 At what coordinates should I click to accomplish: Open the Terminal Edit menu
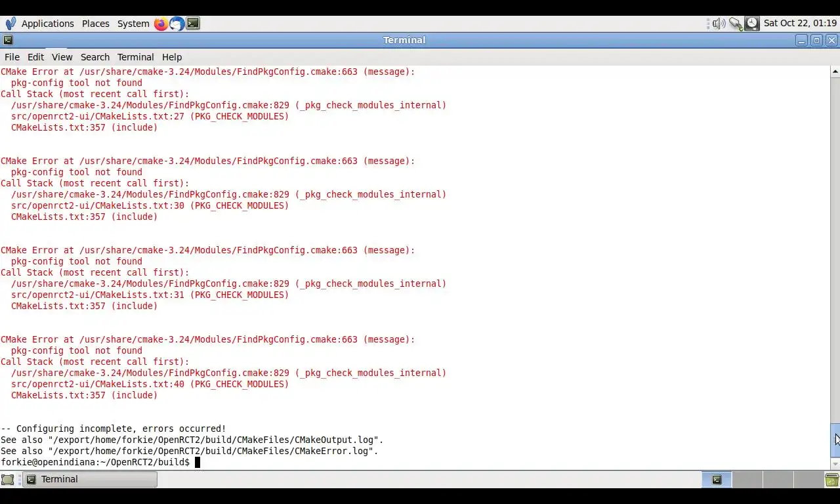[x=35, y=57]
